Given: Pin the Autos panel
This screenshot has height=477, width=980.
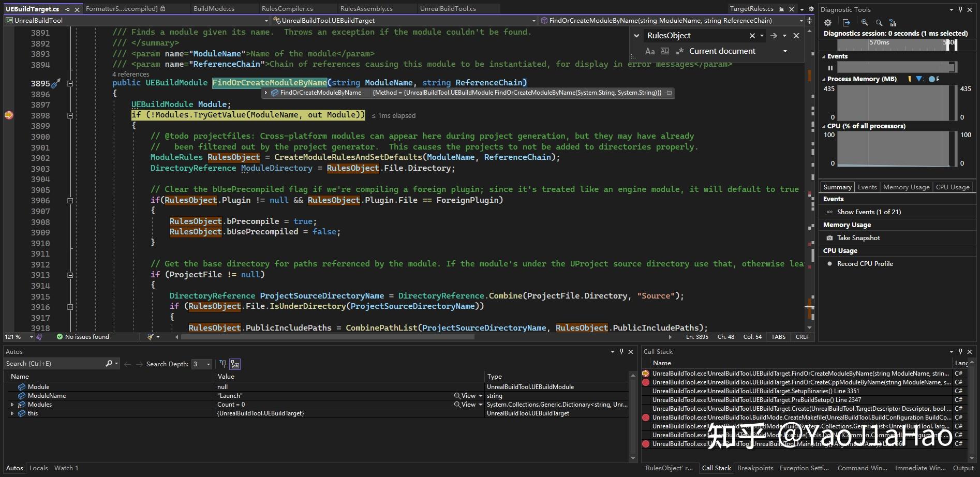Looking at the screenshot, I should click(x=621, y=351).
